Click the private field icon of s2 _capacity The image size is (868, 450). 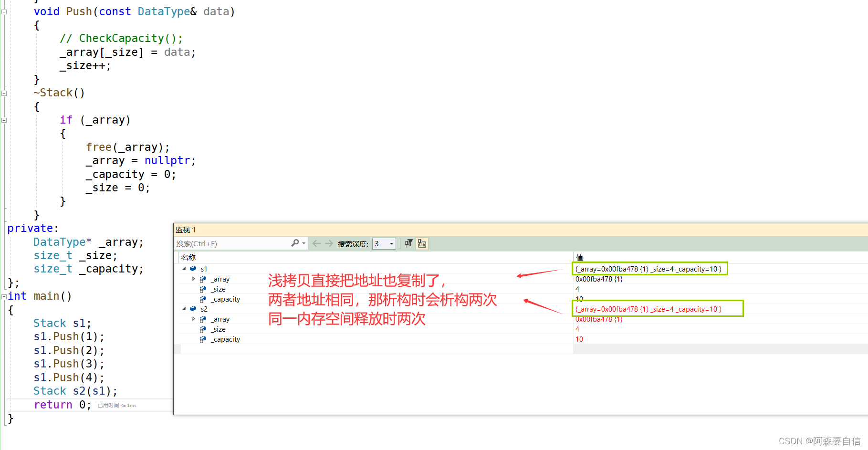coord(203,339)
